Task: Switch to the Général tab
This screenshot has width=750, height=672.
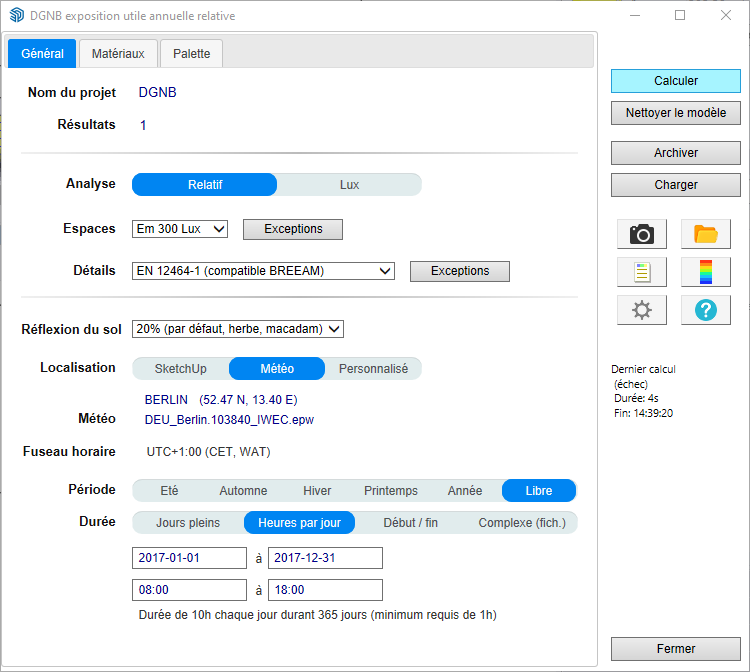Action: (x=42, y=54)
